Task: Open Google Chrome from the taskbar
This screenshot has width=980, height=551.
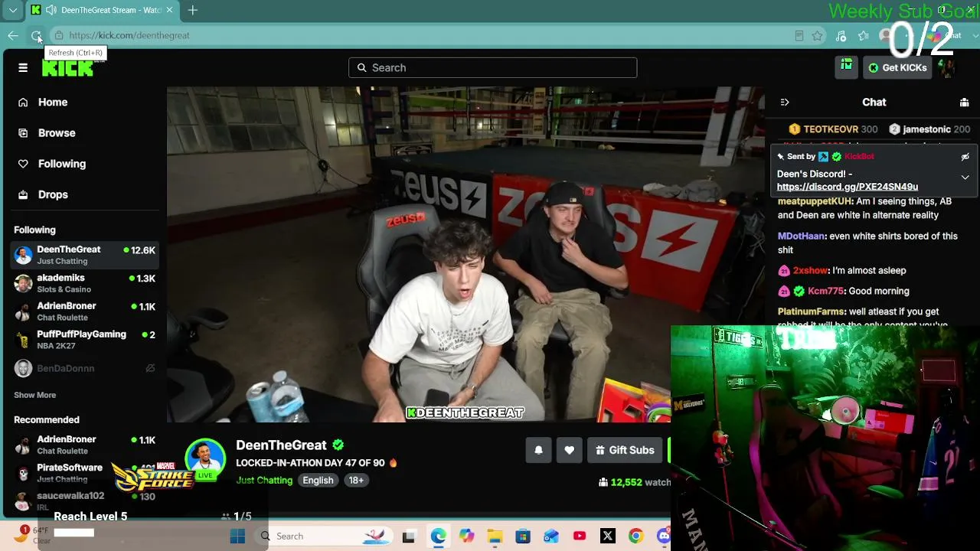Action: click(636, 536)
